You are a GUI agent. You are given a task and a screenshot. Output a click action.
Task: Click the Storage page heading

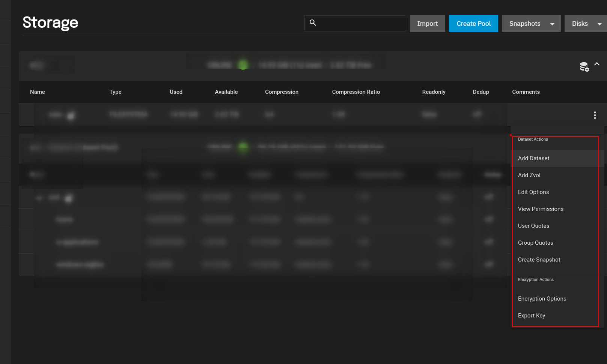coord(50,23)
